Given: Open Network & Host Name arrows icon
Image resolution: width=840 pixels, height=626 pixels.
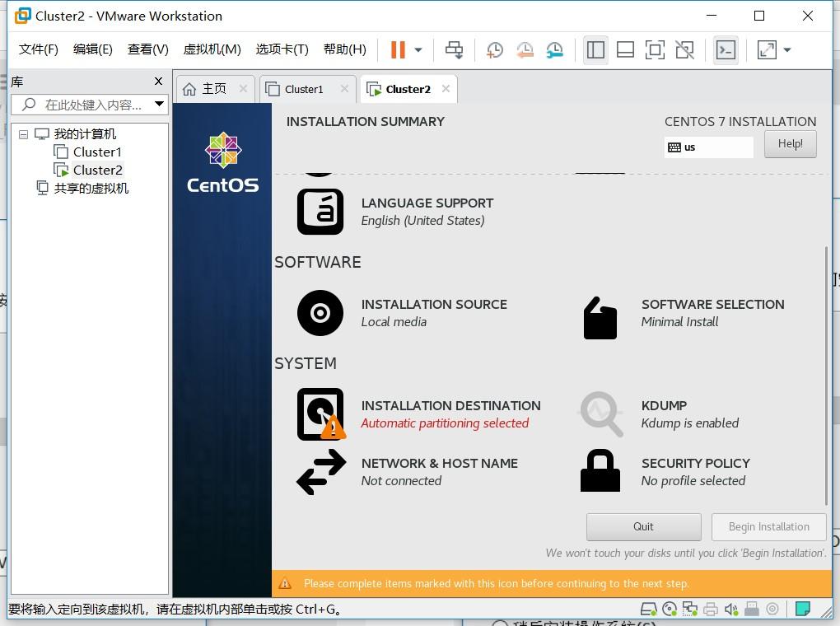Looking at the screenshot, I should (321, 472).
